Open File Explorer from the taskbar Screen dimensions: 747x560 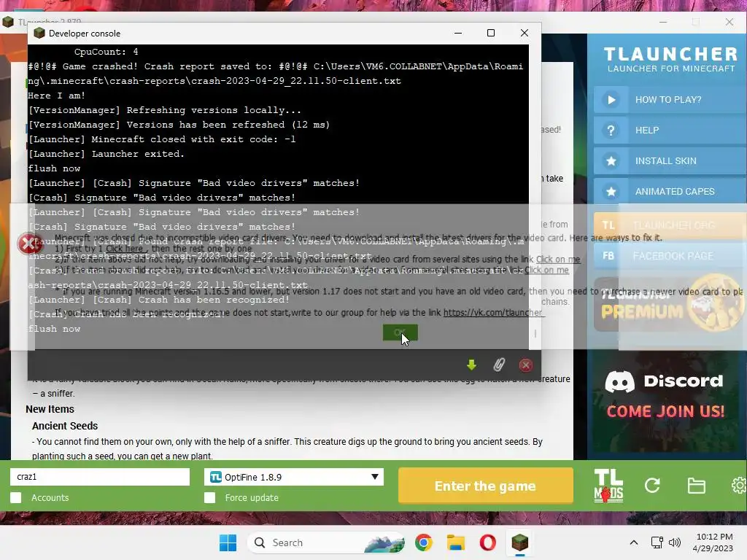455,542
